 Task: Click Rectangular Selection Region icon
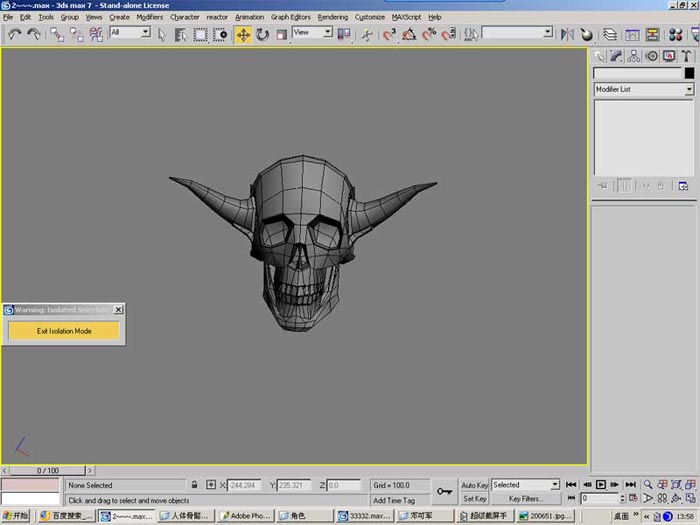[200, 34]
